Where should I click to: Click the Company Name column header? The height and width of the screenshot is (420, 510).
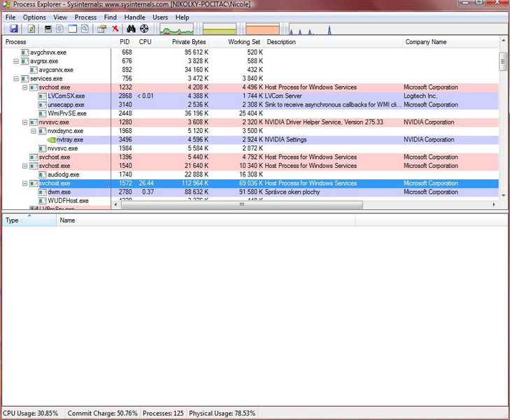click(425, 42)
